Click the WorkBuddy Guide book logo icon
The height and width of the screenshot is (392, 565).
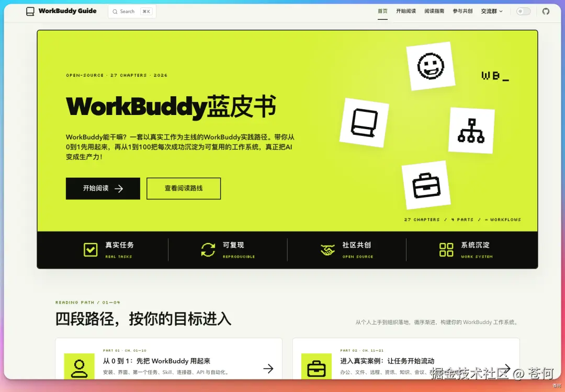[30, 11]
